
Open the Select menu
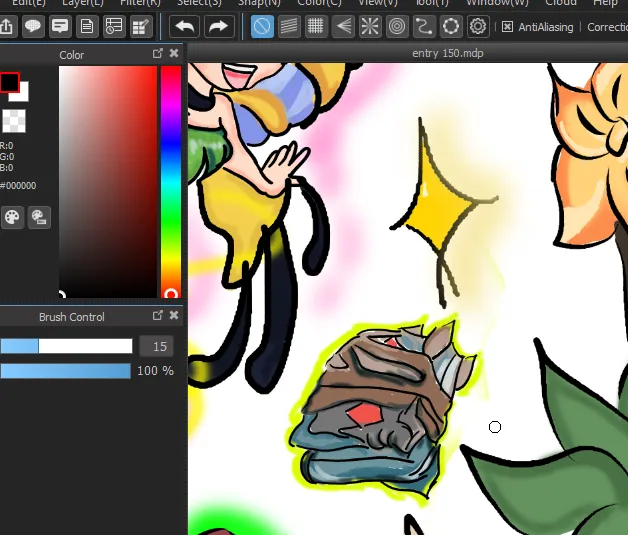pyautogui.click(x=199, y=3)
